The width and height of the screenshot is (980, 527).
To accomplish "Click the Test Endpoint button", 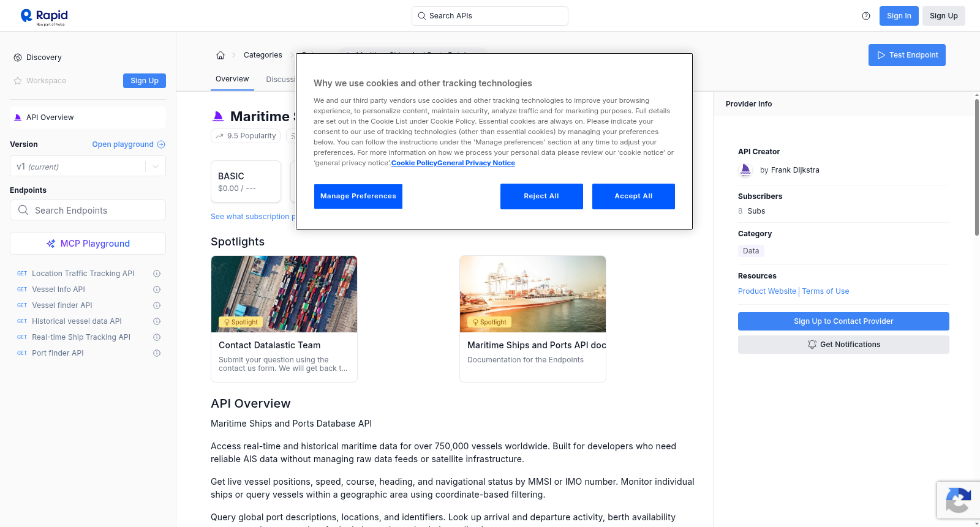I will (907, 55).
